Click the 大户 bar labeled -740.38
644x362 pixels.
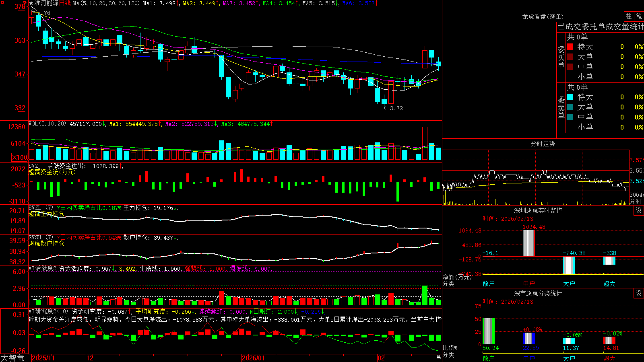[569, 265]
